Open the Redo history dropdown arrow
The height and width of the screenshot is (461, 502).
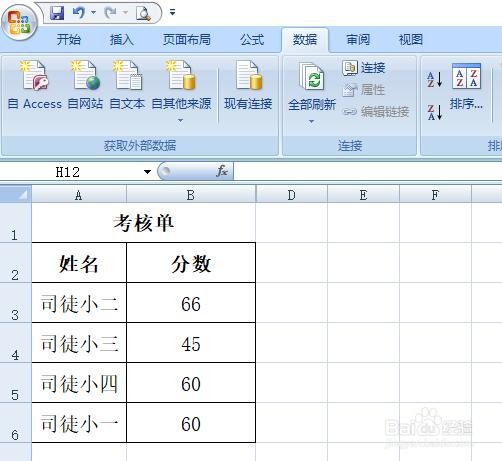(x=125, y=13)
